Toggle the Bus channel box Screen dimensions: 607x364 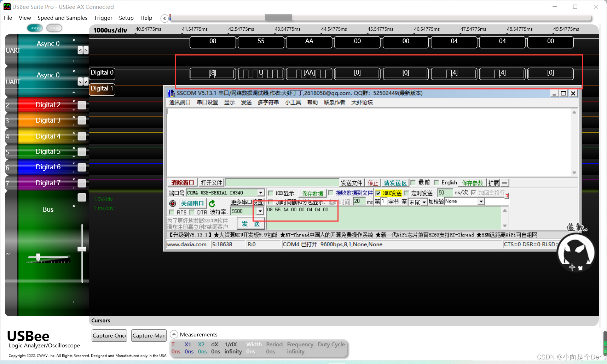(82, 197)
